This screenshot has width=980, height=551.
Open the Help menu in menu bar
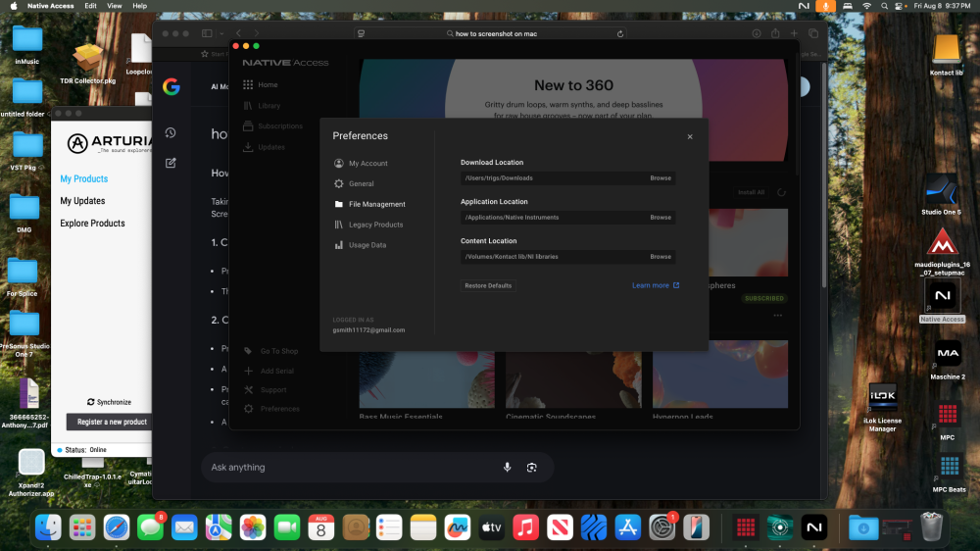(139, 6)
